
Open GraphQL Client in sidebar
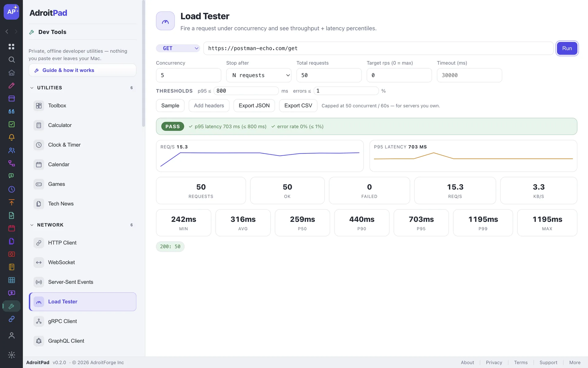(83, 341)
